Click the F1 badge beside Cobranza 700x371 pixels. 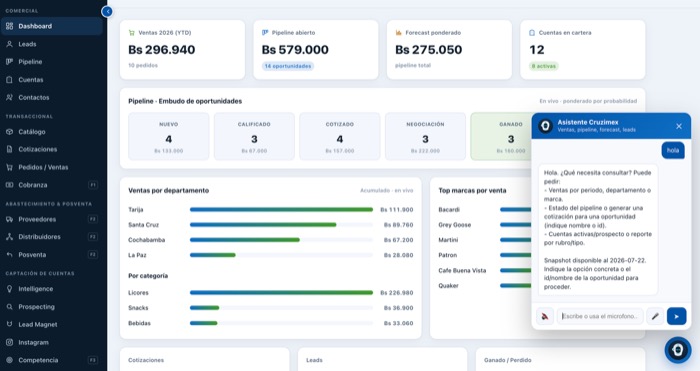click(x=93, y=185)
